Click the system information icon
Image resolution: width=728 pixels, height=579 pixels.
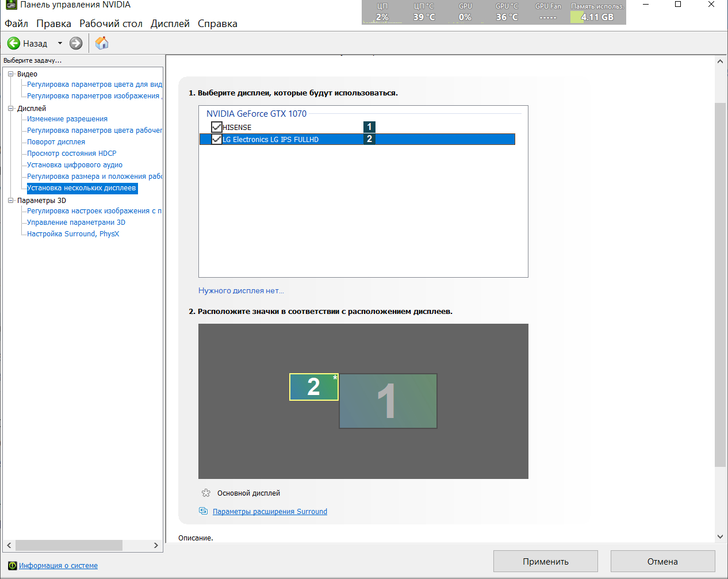[x=13, y=566]
